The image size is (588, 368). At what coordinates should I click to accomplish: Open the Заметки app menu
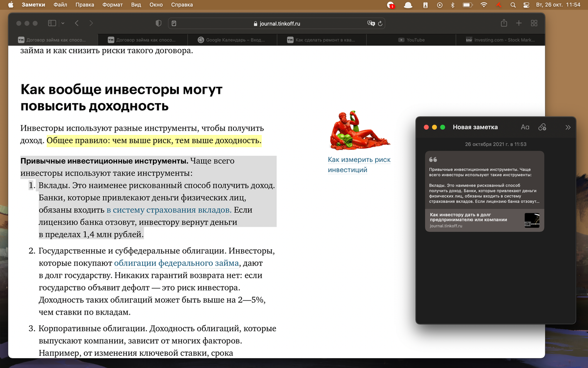(x=33, y=5)
